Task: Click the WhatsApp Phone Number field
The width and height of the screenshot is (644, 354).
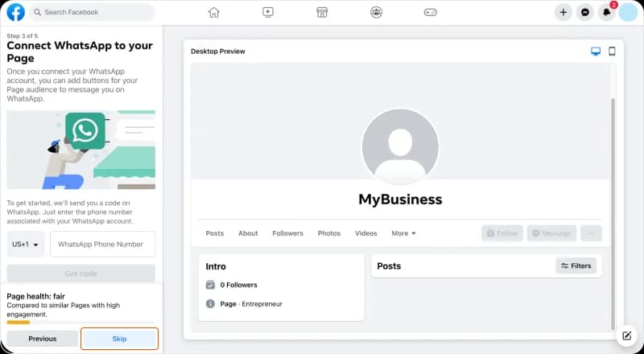Action: (x=101, y=245)
